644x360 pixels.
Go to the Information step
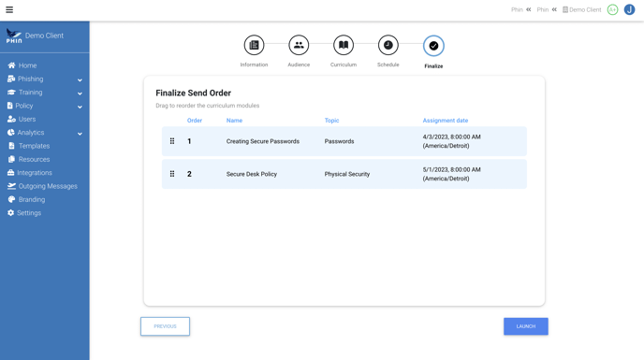(x=254, y=45)
